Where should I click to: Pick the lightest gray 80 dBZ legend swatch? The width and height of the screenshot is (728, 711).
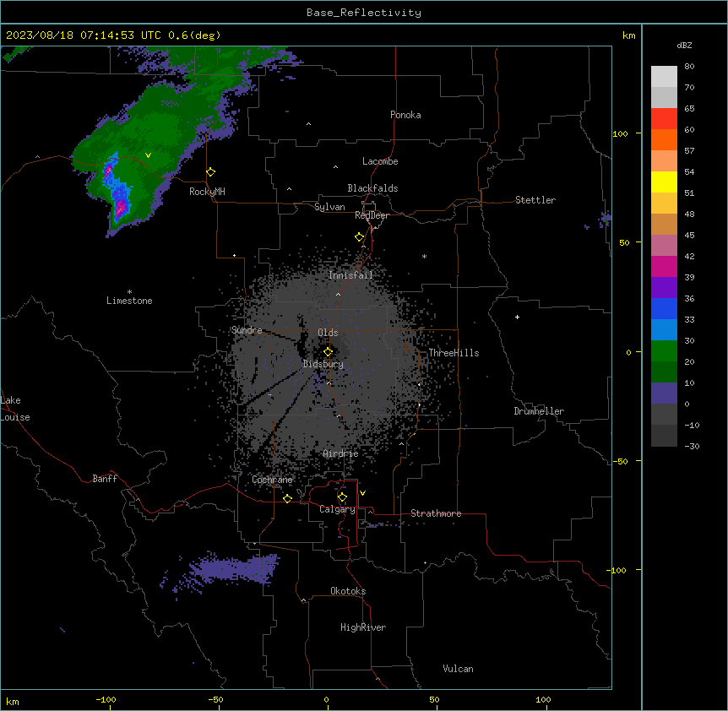point(664,77)
